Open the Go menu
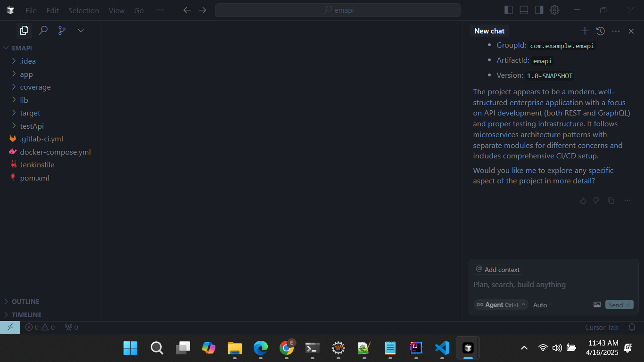 139,10
